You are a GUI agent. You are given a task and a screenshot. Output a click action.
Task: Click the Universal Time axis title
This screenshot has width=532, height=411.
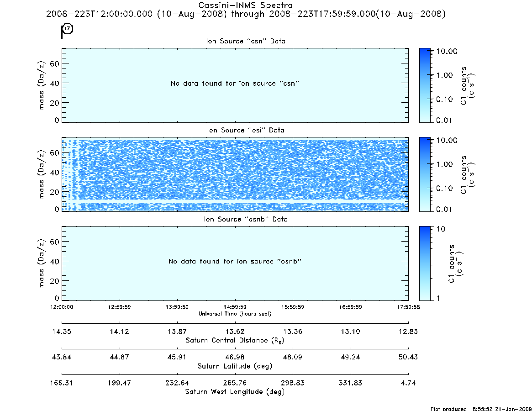(235, 314)
